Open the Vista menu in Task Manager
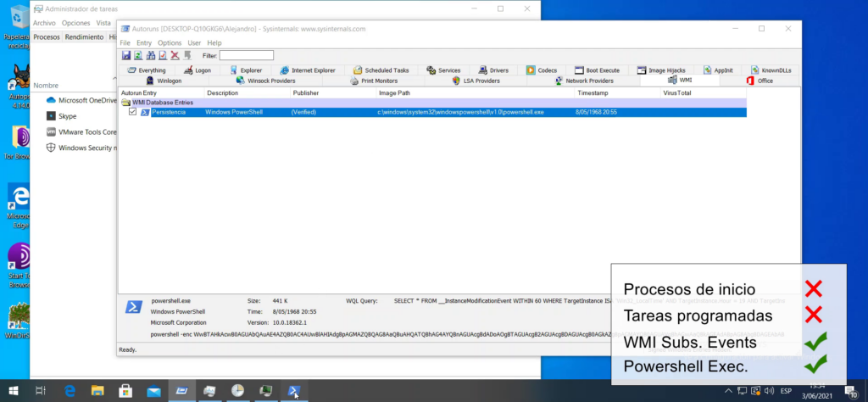This screenshot has width=868, height=402. click(103, 23)
